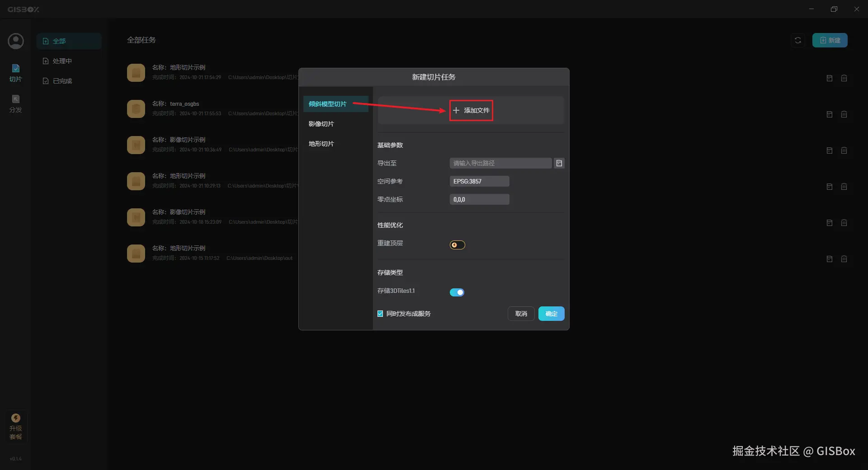Open the 分发 section in the sidebar
Image resolution: width=868 pixels, height=470 pixels.
point(16,103)
